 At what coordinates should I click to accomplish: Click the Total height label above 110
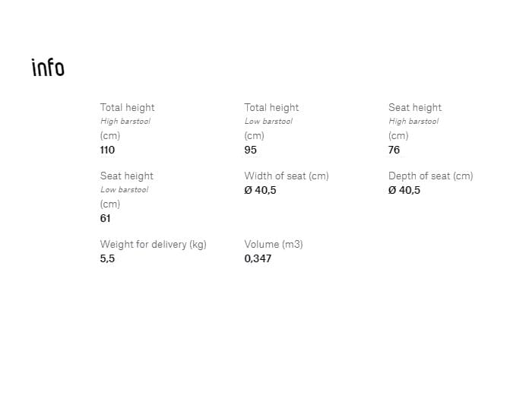(127, 108)
